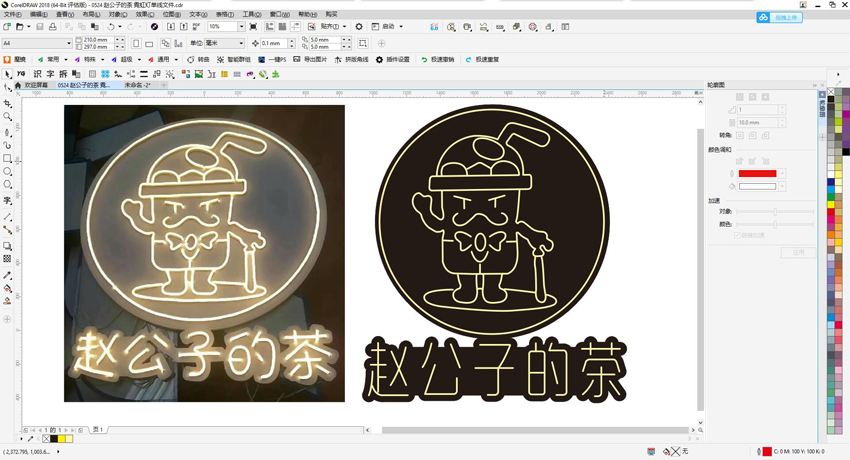This screenshot has height=460, width=850.
Task: Open the A4 page size dropdown
Action: tap(69, 43)
